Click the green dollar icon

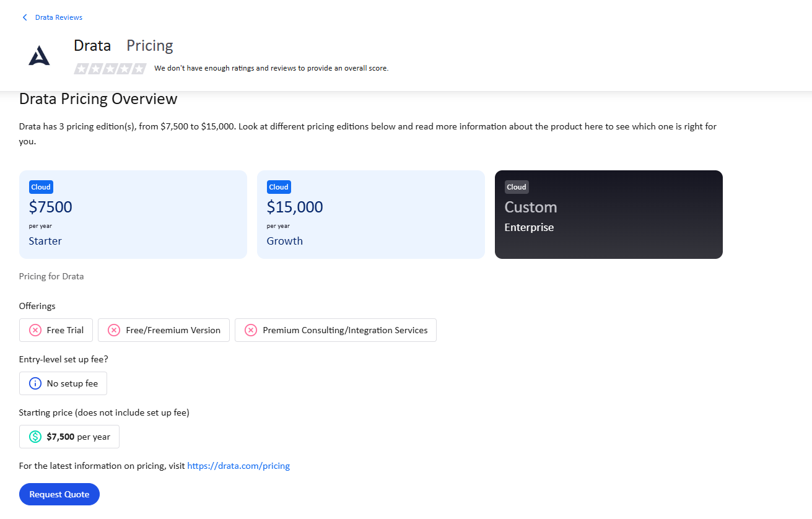pos(35,437)
